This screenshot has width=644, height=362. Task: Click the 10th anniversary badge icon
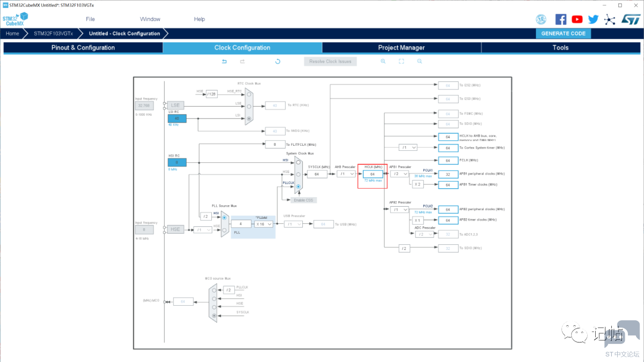click(541, 19)
